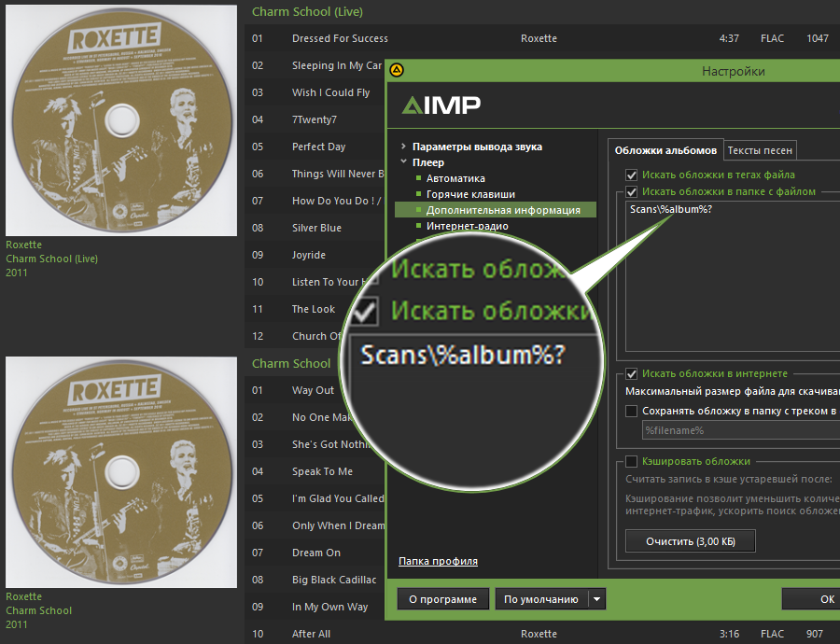This screenshot has width=840, height=644.
Task: Click bitrate value '1047'
Action: tap(817, 38)
